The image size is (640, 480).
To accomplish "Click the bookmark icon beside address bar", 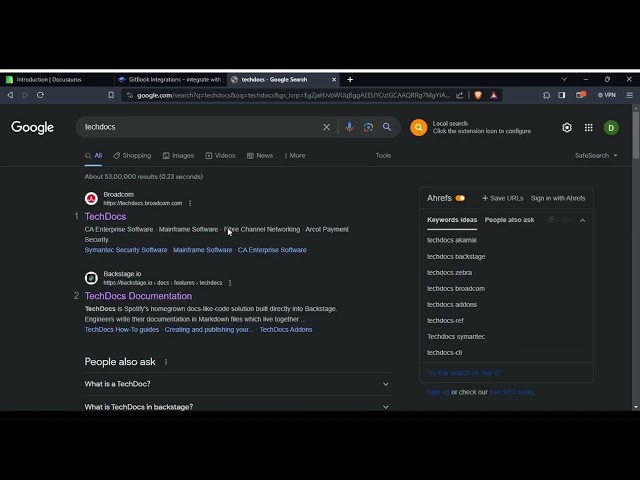I will (x=111, y=95).
